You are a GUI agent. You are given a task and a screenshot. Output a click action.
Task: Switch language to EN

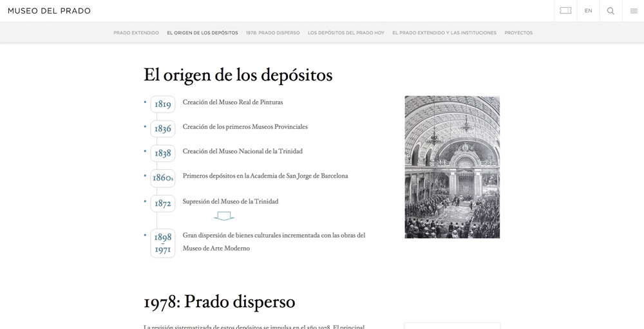(588, 11)
